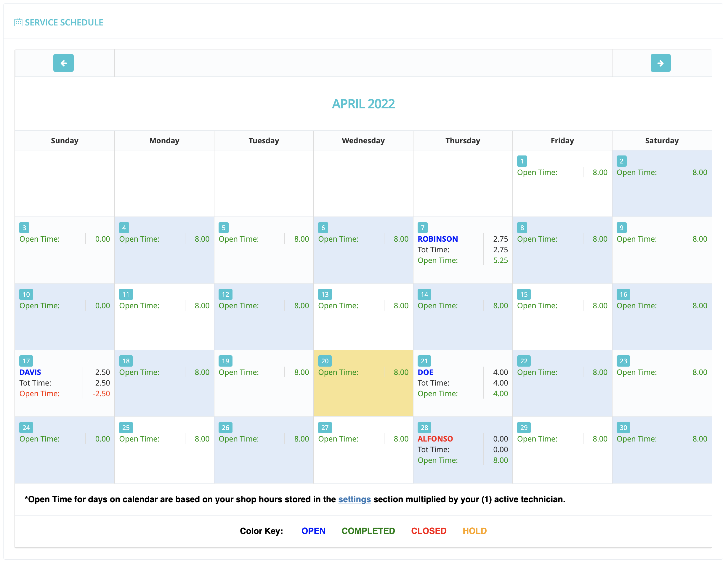Click the left arrow navigation icon
This screenshot has width=728, height=565.
pyautogui.click(x=63, y=63)
